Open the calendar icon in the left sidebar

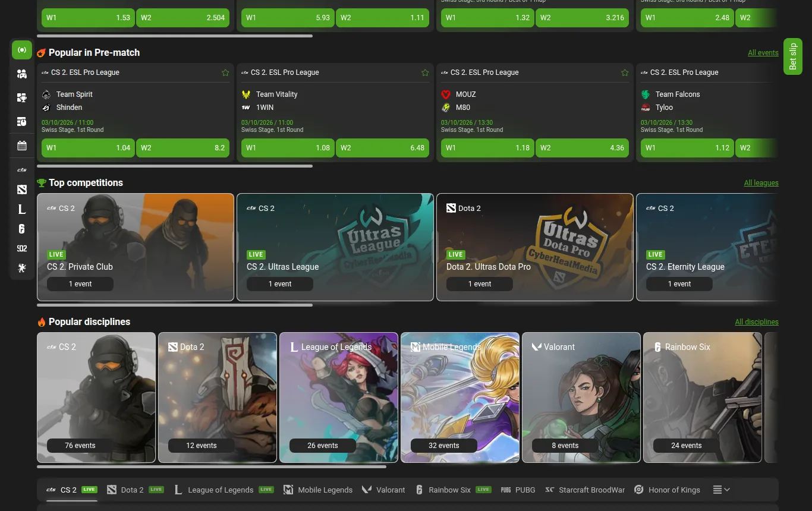22,146
